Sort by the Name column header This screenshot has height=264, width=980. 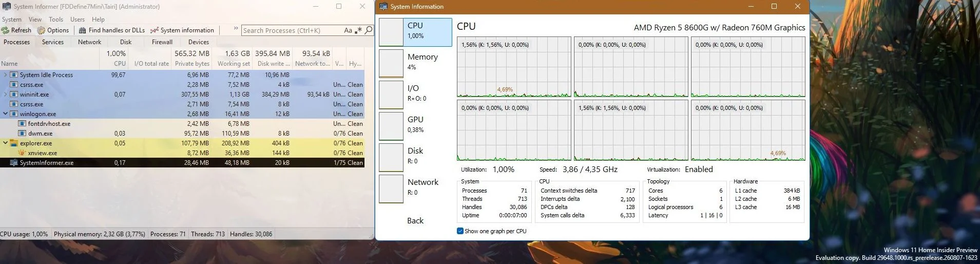(9, 64)
